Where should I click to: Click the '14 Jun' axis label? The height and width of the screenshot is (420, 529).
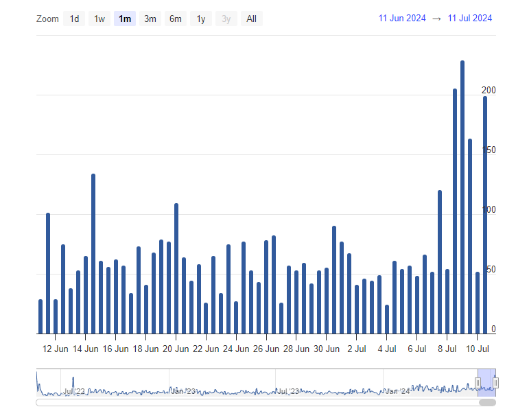85,349
